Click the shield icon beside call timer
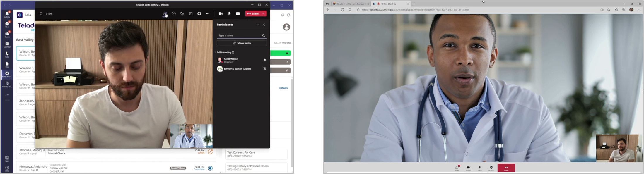The height and width of the screenshot is (174, 644). pos(41,14)
